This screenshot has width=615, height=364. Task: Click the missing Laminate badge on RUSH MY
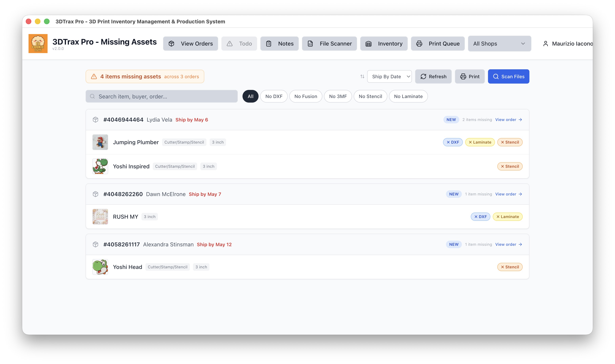click(x=508, y=217)
